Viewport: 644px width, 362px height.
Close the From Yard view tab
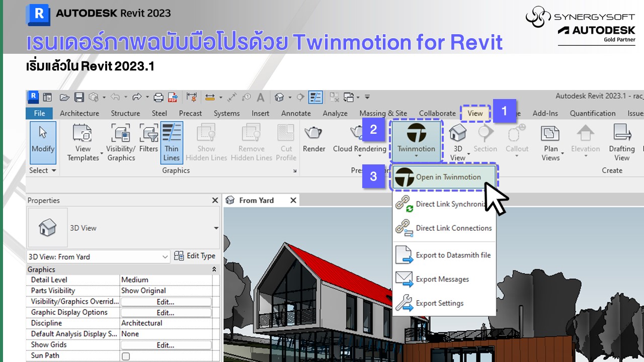pyautogui.click(x=293, y=200)
